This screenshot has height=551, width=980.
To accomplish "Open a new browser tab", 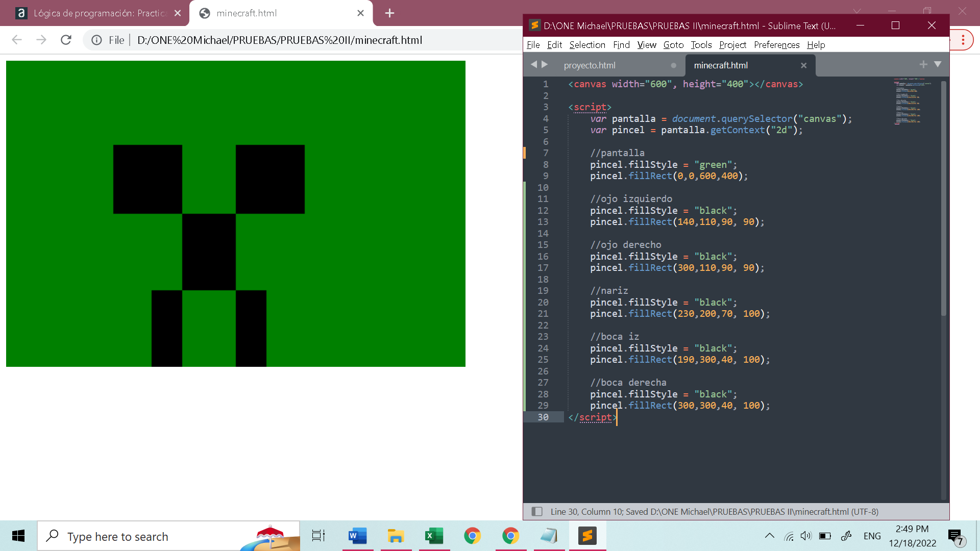I will pos(389,13).
